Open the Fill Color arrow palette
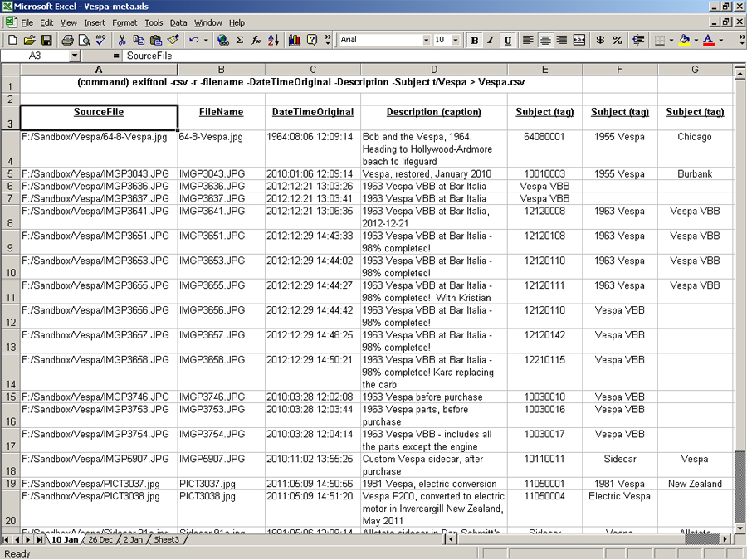The height and width of the screenshot is (560, 747). coord(696,40)
